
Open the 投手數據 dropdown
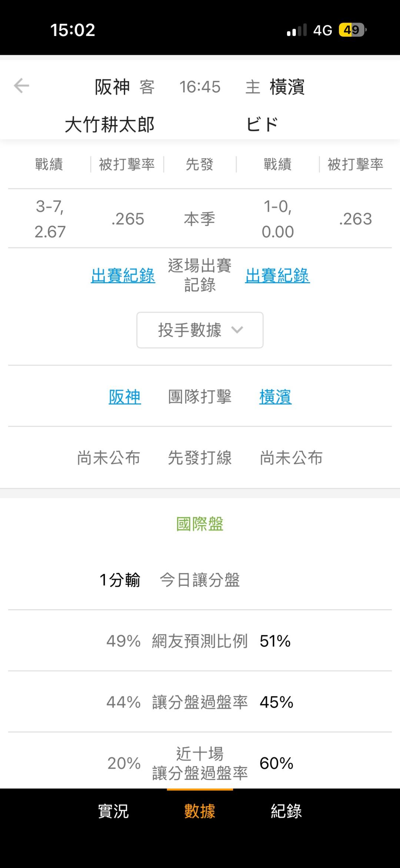(200, 330)
